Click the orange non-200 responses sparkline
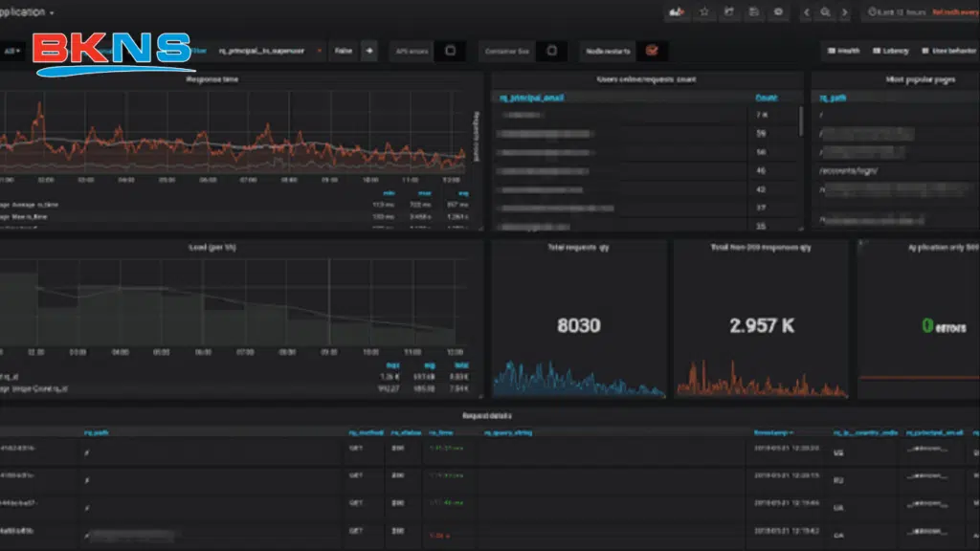The height and width of the screenshot is (551, 980). point(761,379)
